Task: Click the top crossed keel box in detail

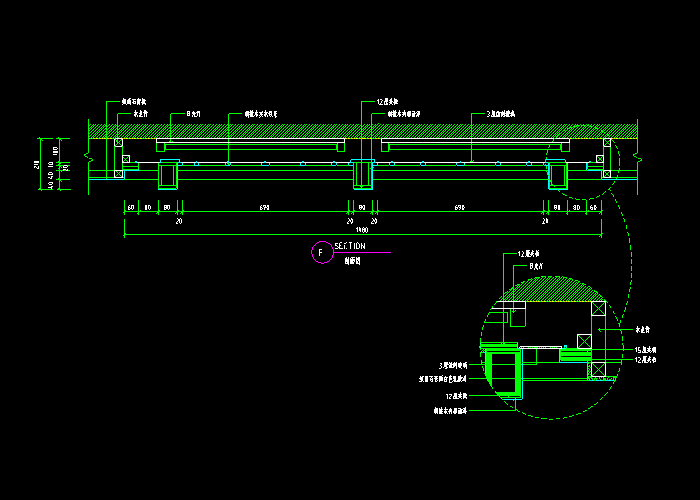Action: 598,309
